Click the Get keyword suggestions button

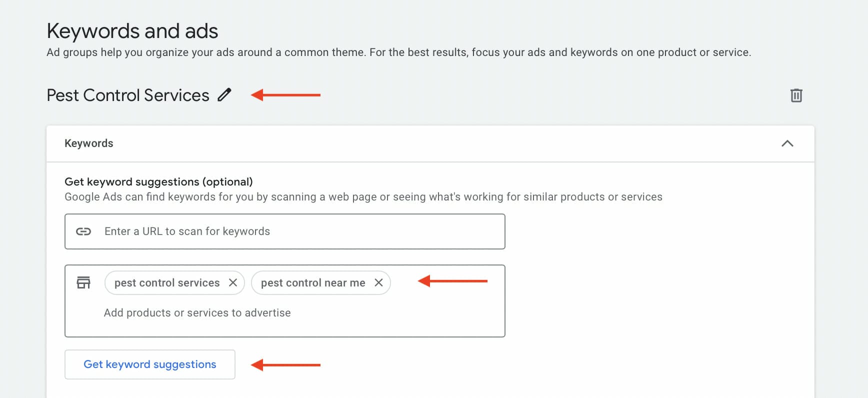[149, 364]
